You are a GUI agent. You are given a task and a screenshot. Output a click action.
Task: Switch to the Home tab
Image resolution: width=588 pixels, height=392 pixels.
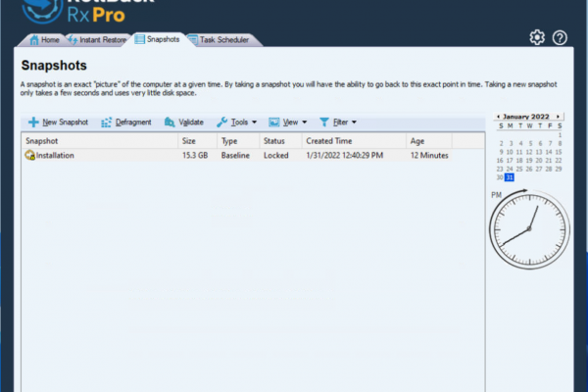[45, 40]
